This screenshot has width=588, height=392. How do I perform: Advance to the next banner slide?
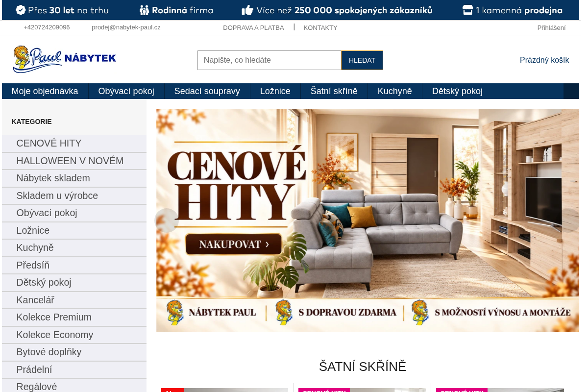[569, 220]
